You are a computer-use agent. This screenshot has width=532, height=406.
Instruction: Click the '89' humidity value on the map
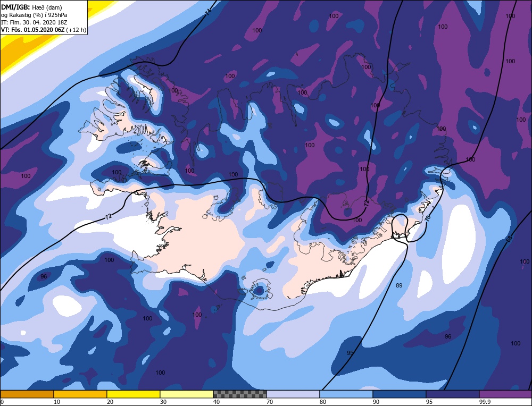click(x=399, y=285)
